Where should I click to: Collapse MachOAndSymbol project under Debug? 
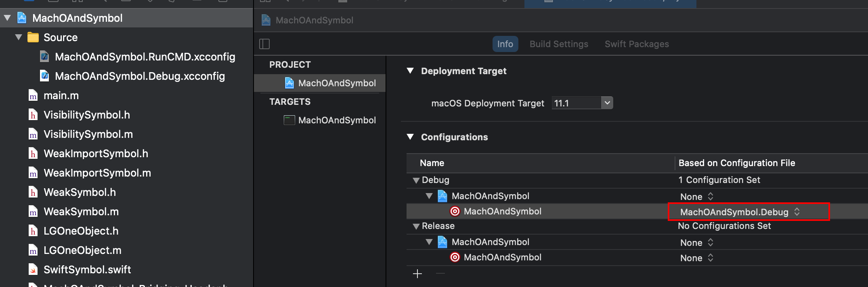[429, 196]
